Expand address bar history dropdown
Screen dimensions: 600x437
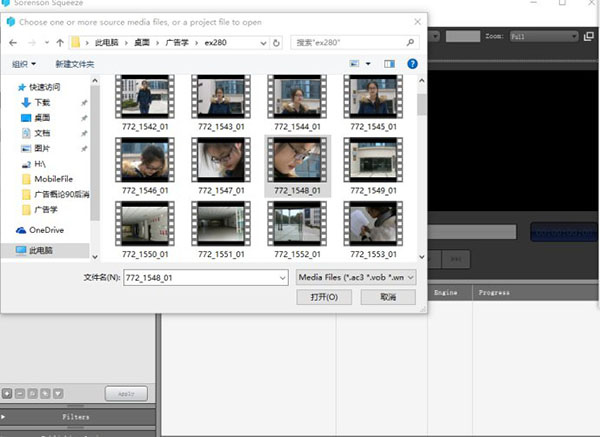pos(263,43)
